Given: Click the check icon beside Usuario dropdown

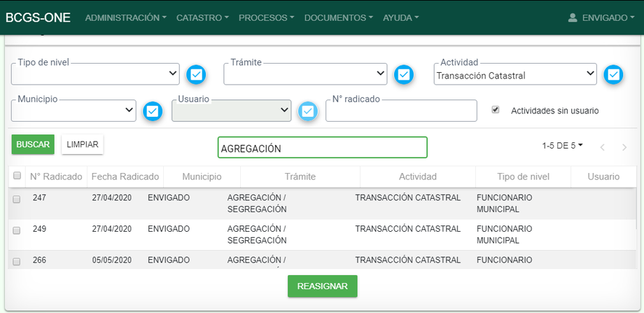Looking at the screenshot, I should tap(307, 111).
